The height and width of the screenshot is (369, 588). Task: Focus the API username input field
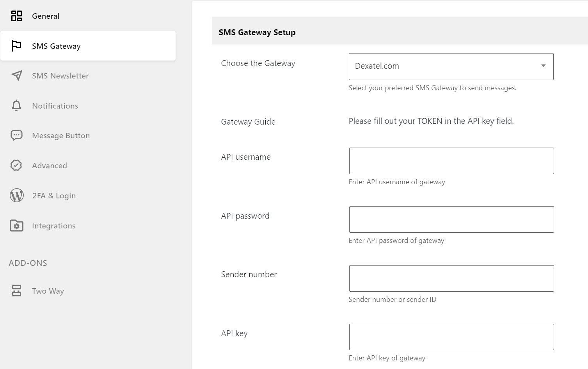451,161
